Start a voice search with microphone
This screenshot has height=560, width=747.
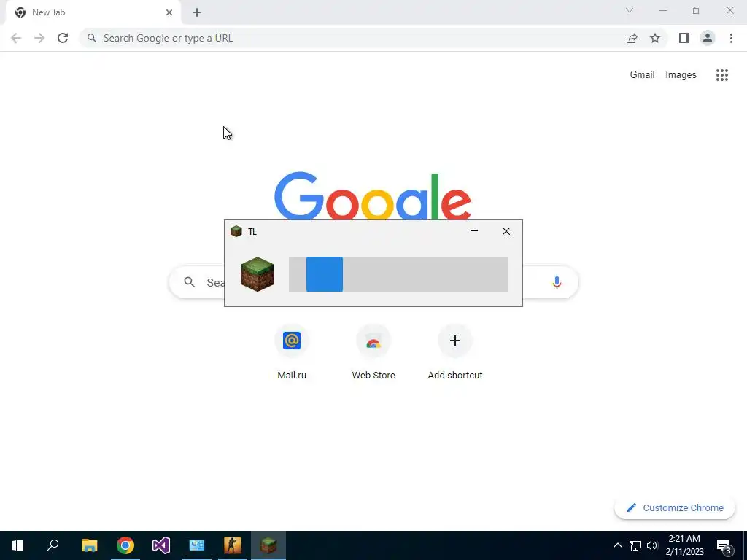557,282
